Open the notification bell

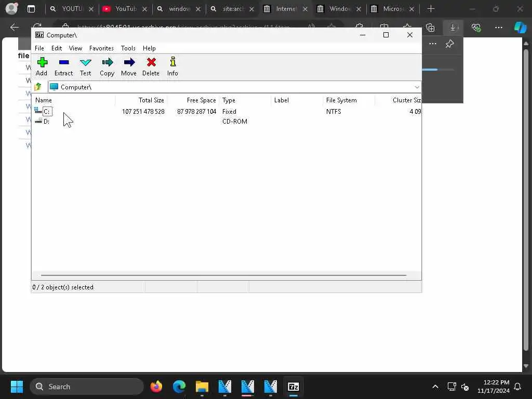click(518, 387)
